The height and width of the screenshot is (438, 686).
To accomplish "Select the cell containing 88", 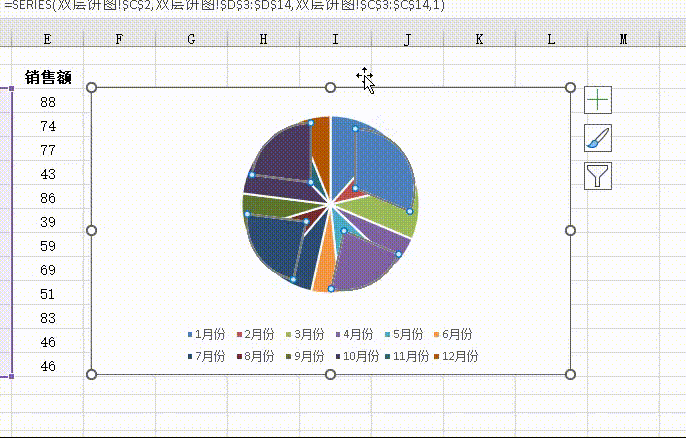I will point(48,102).
